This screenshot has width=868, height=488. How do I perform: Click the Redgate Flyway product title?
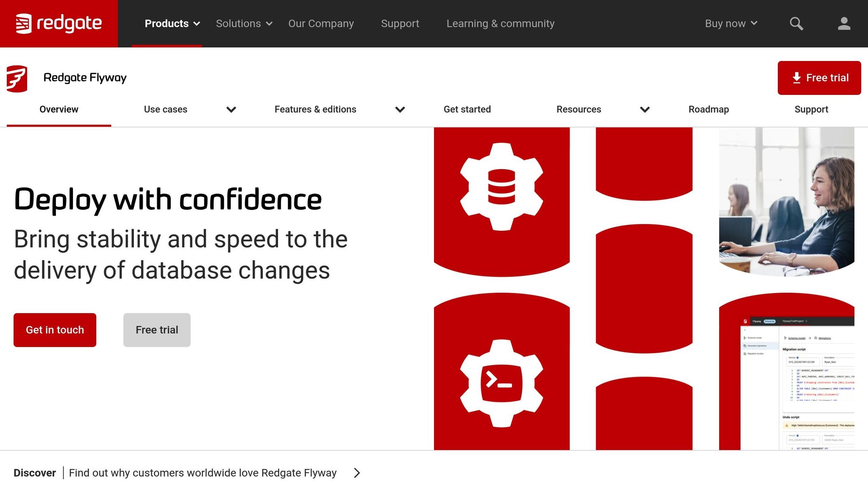85,78
